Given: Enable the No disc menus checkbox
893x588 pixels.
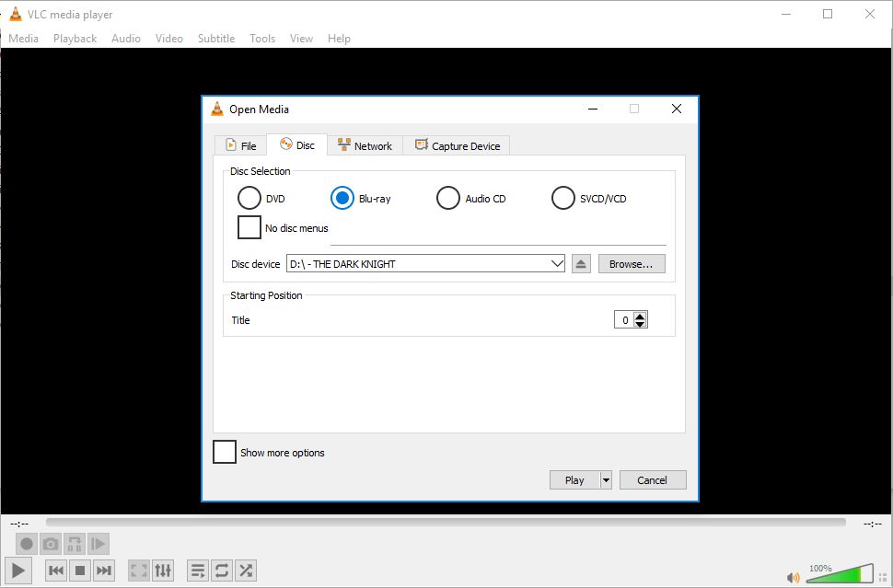Looking at the screenshot, I should point(249,227).
